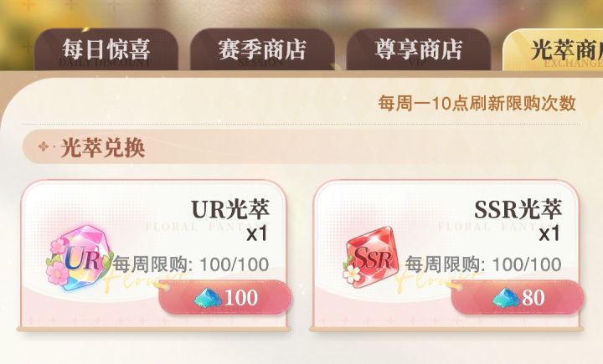Select the UR gem item icon
This screenshot has width=603, height=364.
click(79, 258)
